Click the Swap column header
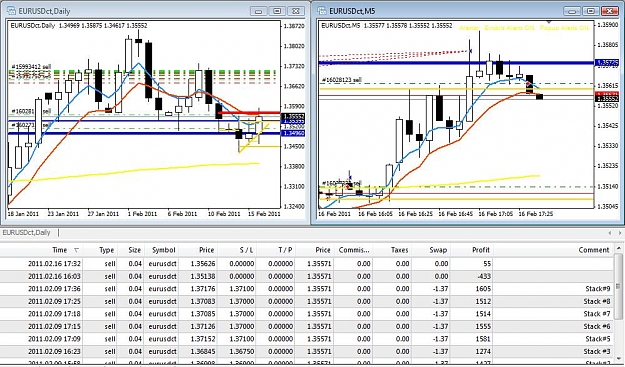The image size is (625, 367). [438, 250]
